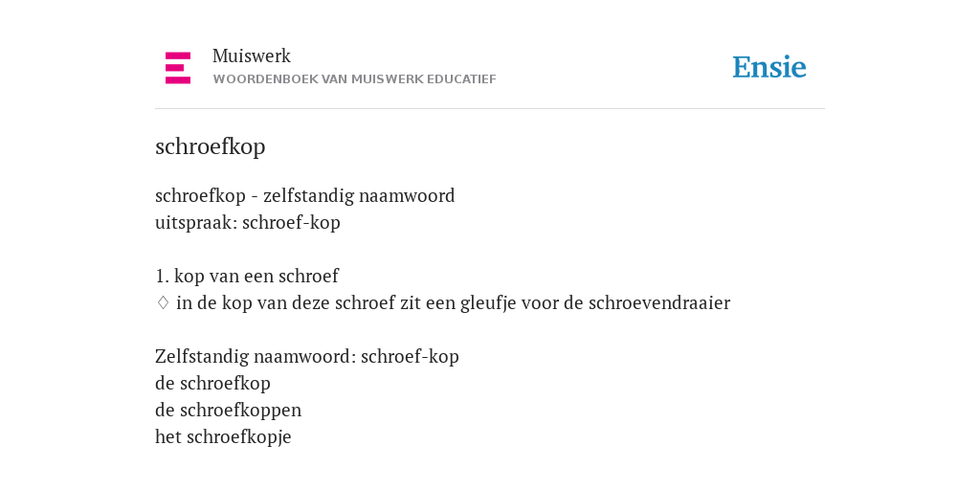Click the line 'schroefkop - zelfstandig naamwoord'
The width and height of the screenshot is (980, 490).
coord(305,196)
